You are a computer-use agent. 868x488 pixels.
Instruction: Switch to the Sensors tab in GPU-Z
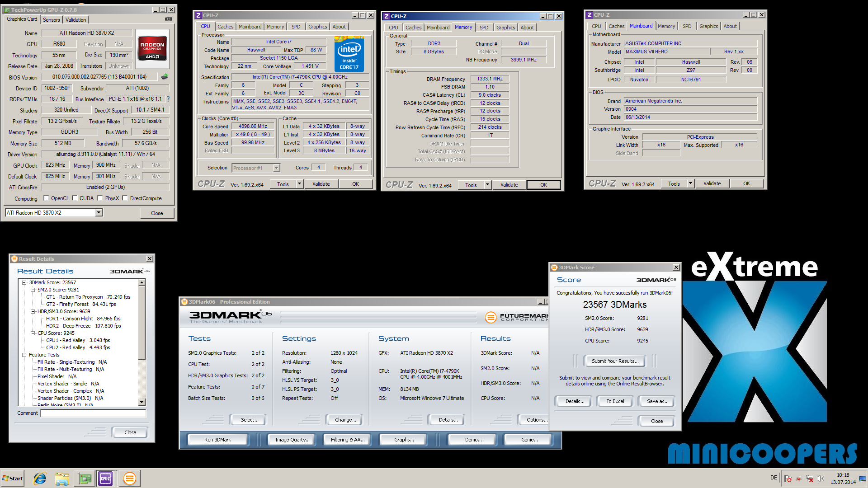(x=51, y=20)
